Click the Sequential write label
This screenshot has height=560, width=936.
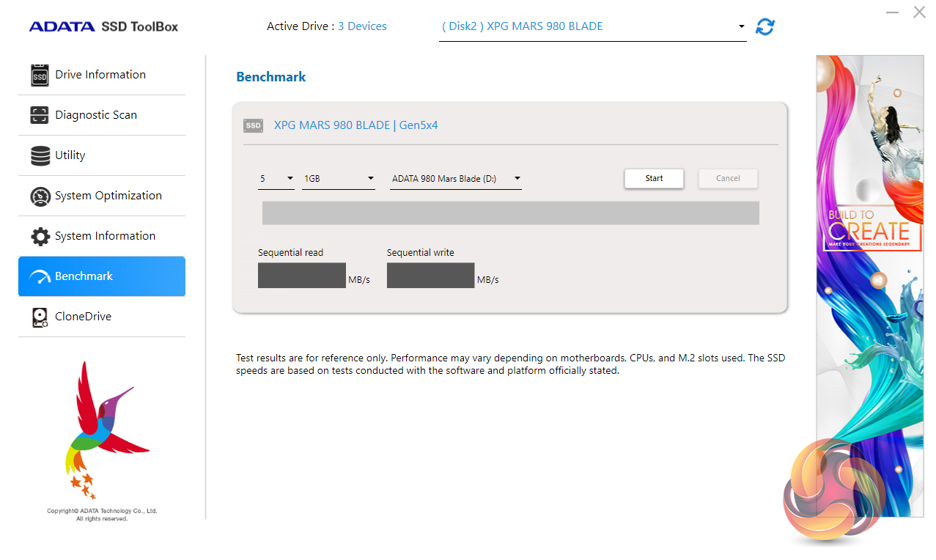point(421,252)
